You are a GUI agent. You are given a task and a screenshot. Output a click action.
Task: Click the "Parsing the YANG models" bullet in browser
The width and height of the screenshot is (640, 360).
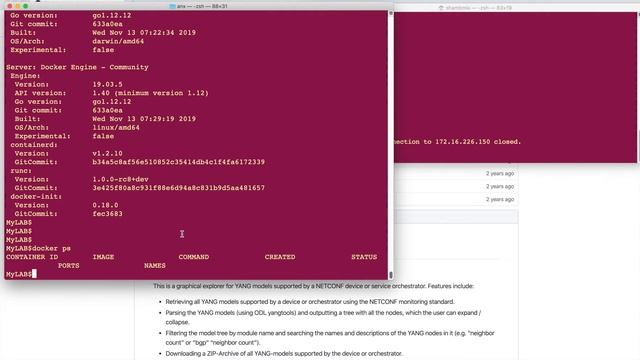323,318
